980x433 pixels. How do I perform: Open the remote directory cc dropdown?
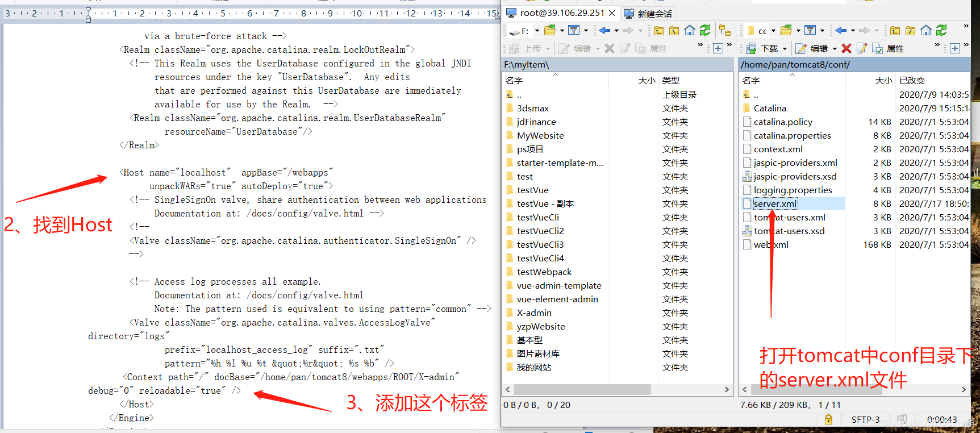pyautogui.click(x=773, y=31)
